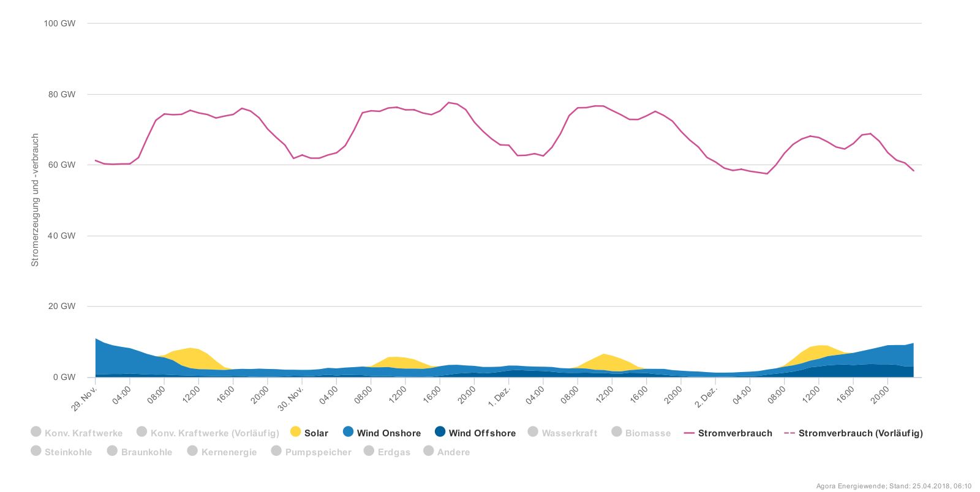Click the grey Steinkohle legend circle
Viewport: 980px width, 492px height.
pos(36,451)
